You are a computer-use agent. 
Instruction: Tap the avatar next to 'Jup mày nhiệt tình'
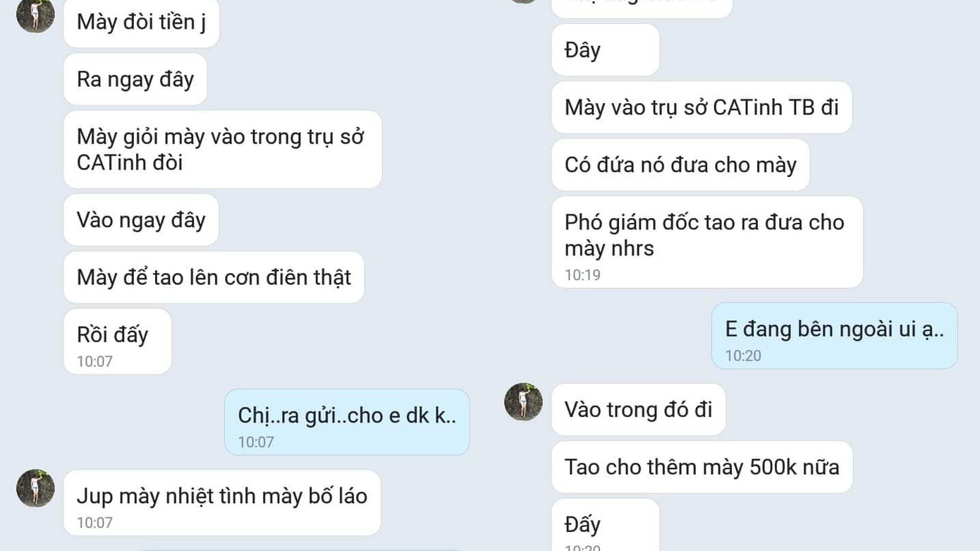pos(35,488)
